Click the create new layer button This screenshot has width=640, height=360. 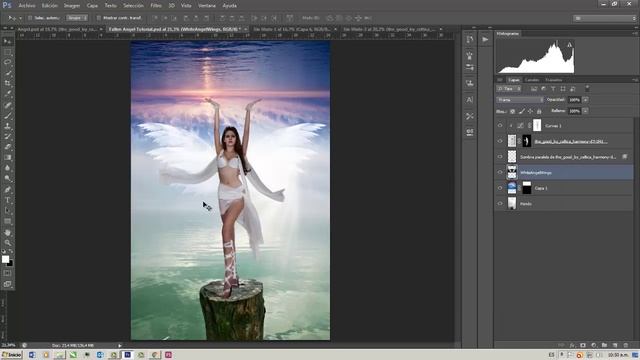coord(615,345)
